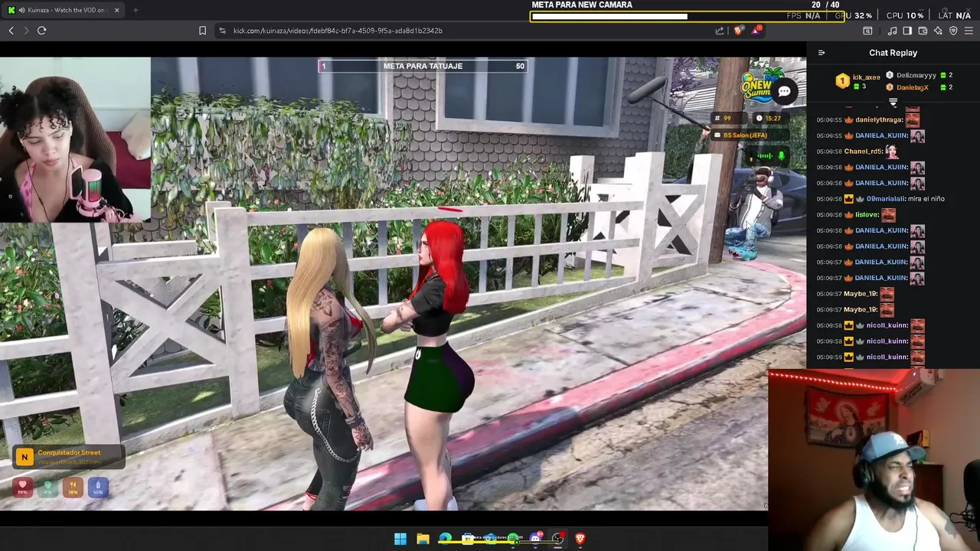
Task: Click the crown badge beside 09marialali
Action: click(848, 199)
